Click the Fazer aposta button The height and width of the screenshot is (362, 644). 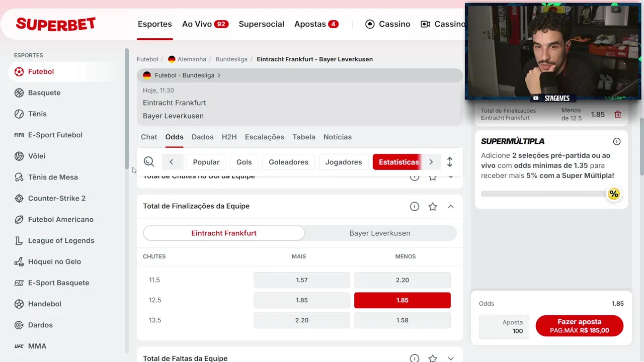[580, 326]
